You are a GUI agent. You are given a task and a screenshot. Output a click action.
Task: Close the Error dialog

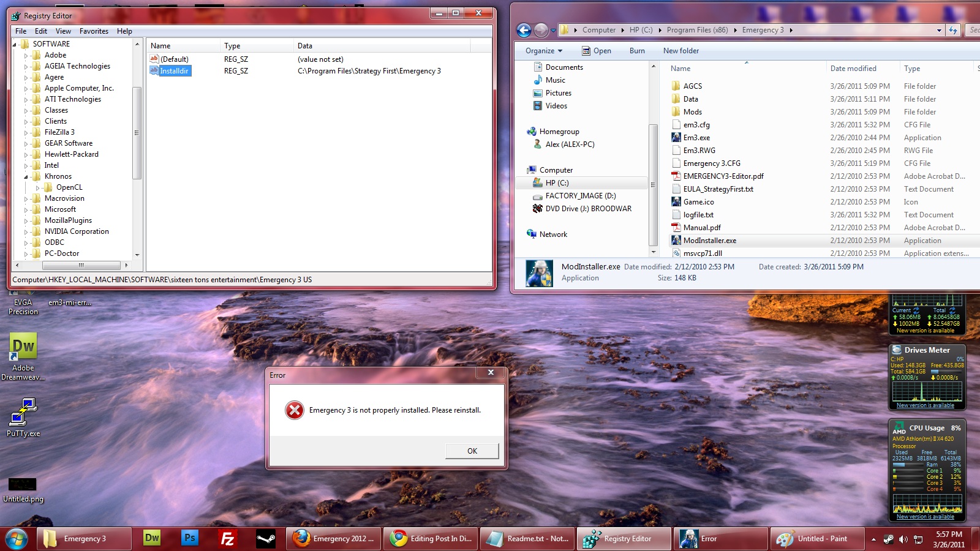pos(491,372)
